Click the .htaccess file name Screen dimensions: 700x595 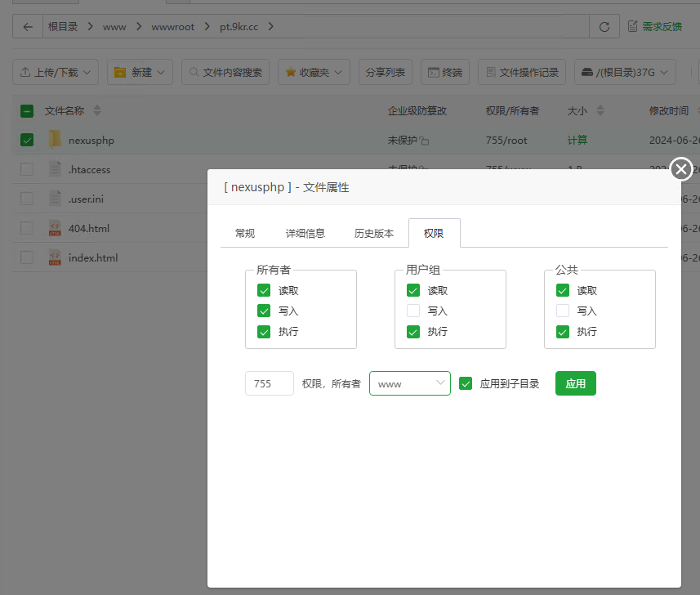[89, 170]
